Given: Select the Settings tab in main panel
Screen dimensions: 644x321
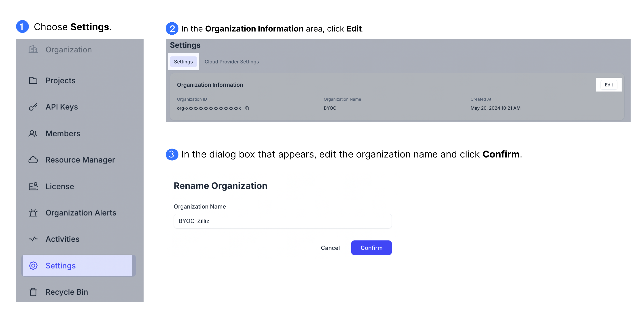Looking at the screenshot, I should click(184, 62).
